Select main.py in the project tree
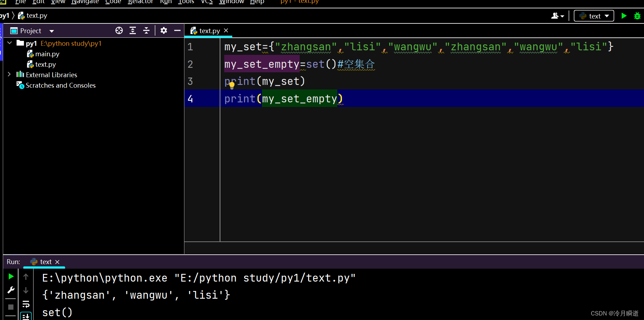 pyautogui.click(x=47, y=53)
